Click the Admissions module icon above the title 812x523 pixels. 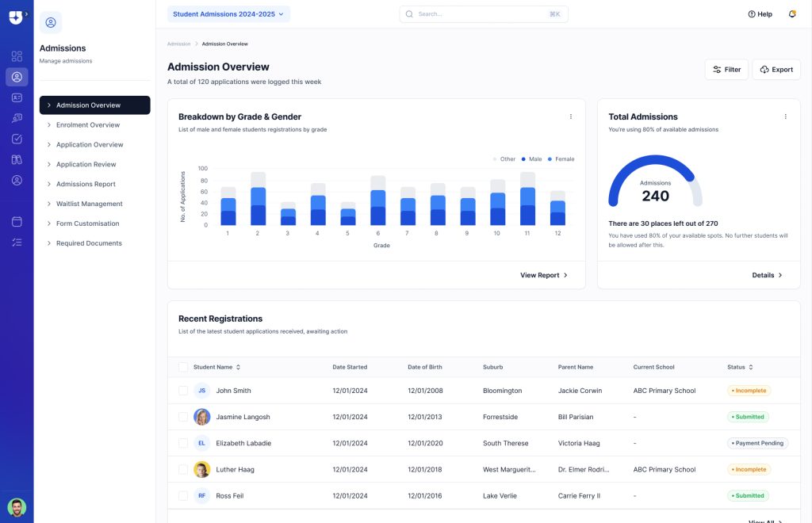pyautogui.click(x=51, y=22)
